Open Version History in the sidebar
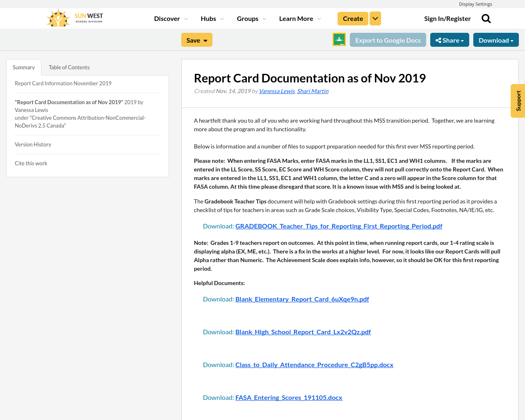525x420 pixels. pos(33,144)
